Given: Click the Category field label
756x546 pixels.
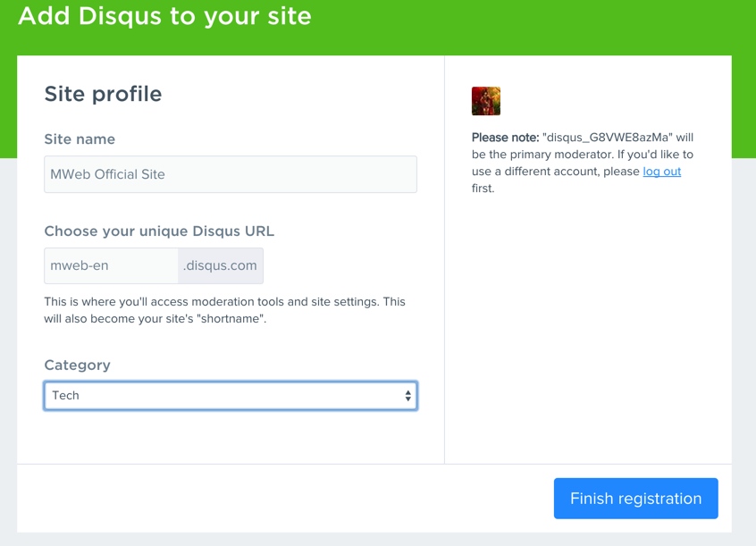Looking at the screenshot, I should [x=77, y=365].
